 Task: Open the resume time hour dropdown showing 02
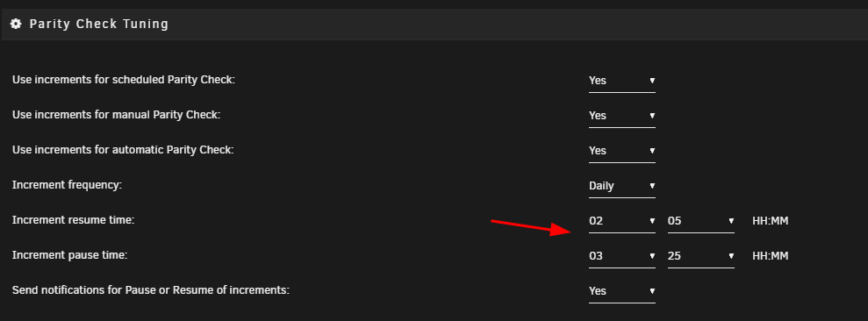622,221
